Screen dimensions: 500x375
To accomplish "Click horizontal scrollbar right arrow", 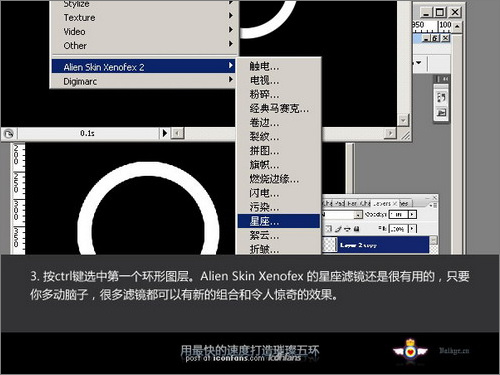I will coord(390,133).
